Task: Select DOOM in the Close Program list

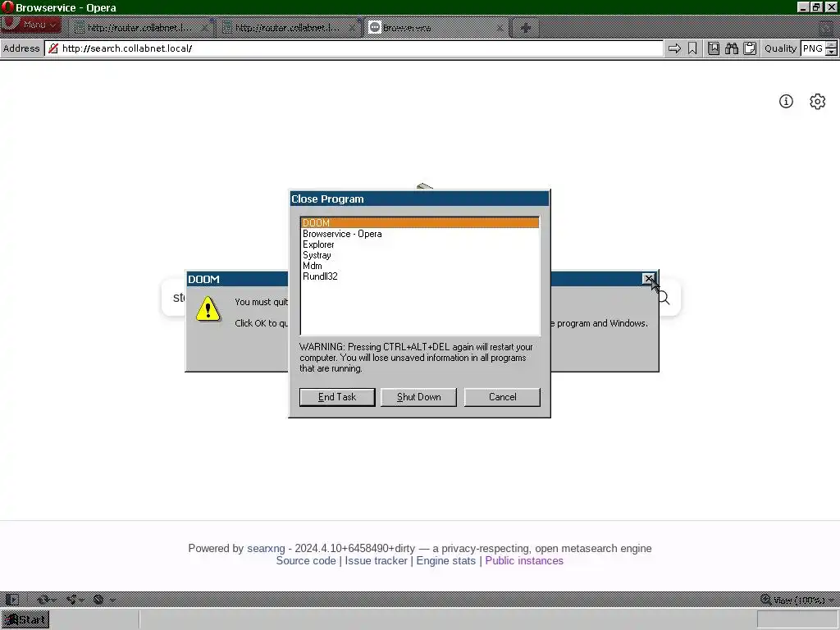Action: tap(420, 223)
